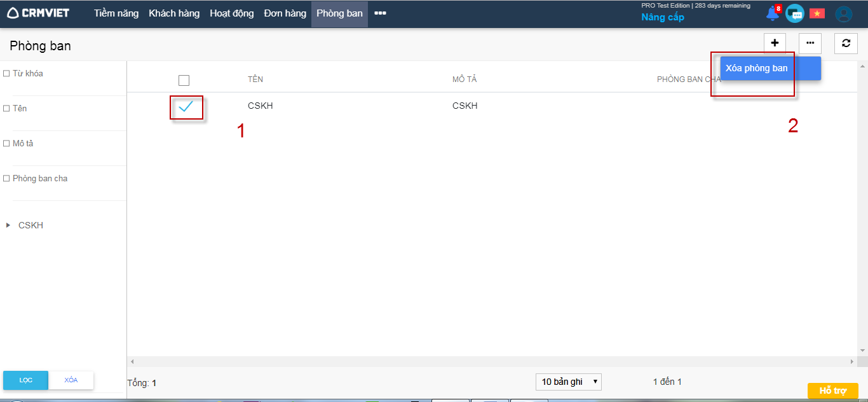Viewport: 868px width, 402px height.
Task: Click the LỌC filter button
Action: [25, 380]
